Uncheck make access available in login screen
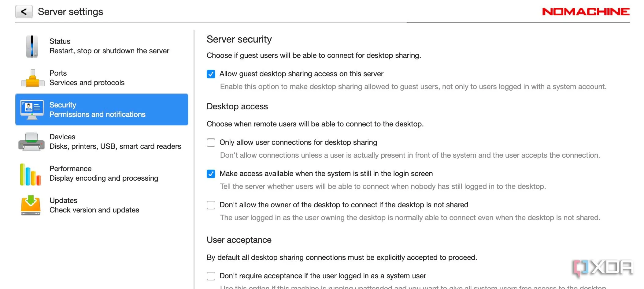This screenshot has width=644, height=289. point(211,174)
